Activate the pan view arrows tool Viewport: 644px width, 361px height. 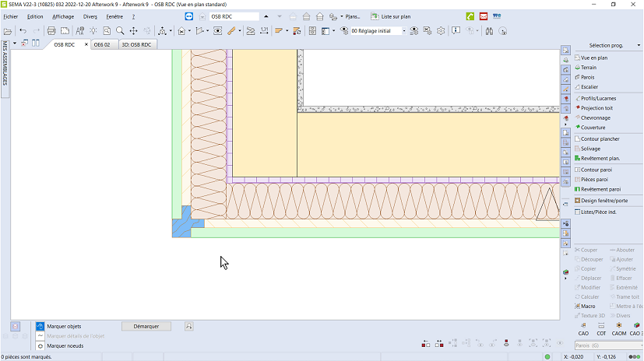133,31
